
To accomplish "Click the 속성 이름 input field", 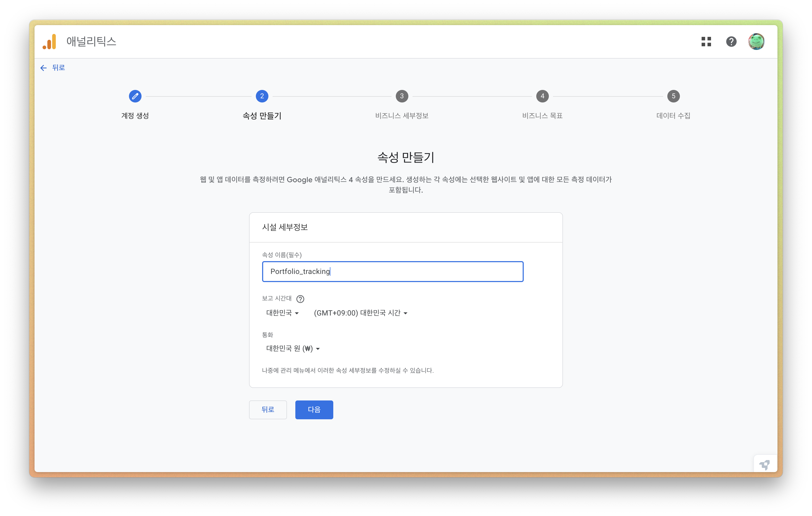I will pos(392,272).
